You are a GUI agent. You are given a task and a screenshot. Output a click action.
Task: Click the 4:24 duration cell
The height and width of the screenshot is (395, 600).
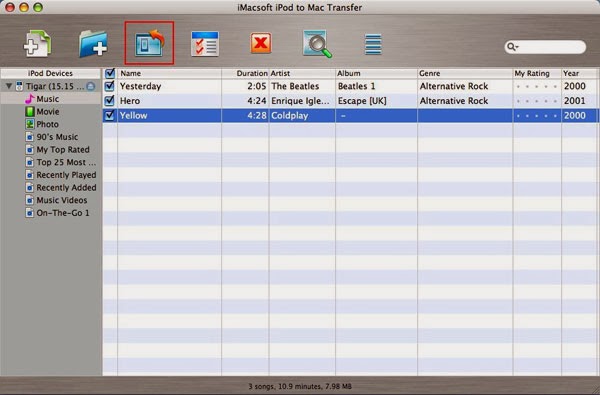(x=256, y=101)
